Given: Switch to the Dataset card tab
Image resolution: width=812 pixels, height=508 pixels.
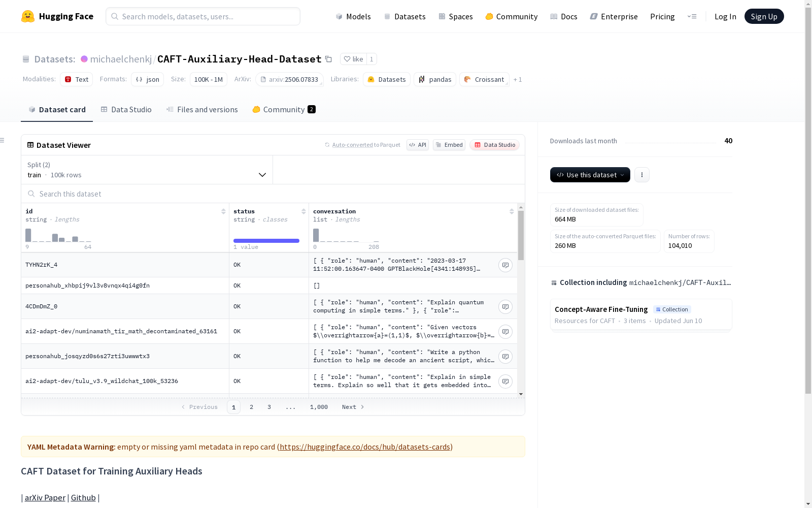Looking at the screenshot, I should point(57,110).
